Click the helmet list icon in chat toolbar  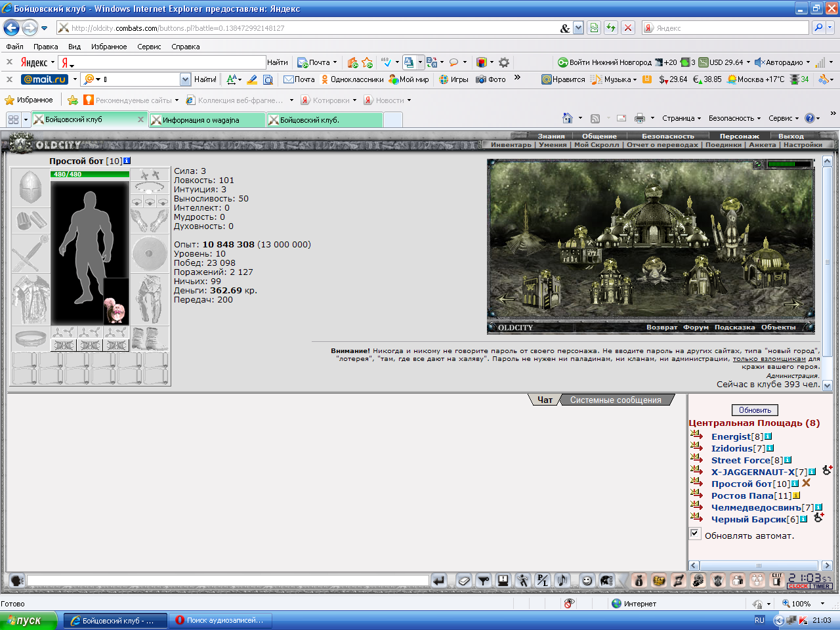click(607, 580)
